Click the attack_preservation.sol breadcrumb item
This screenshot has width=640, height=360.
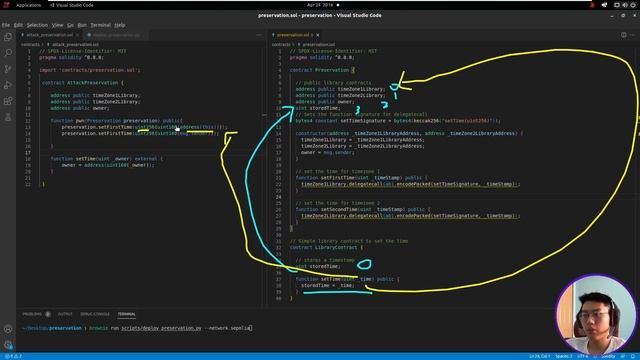75,44
